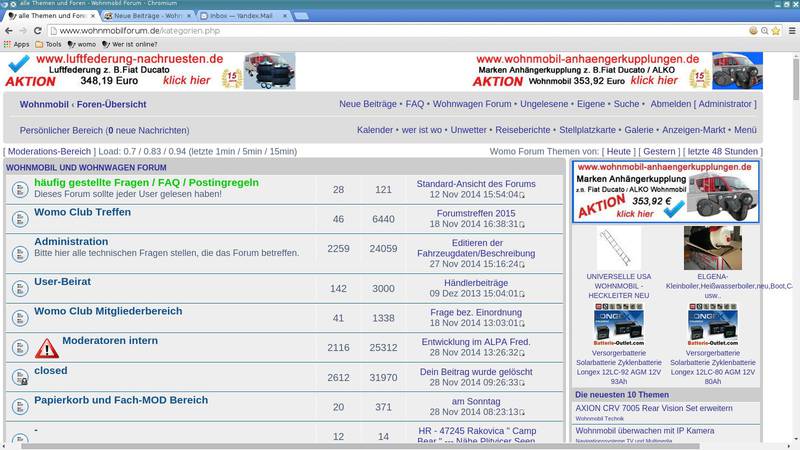Click the browser forward arrow
Screen dimensions: 800x450
click(x=23, y=31)
